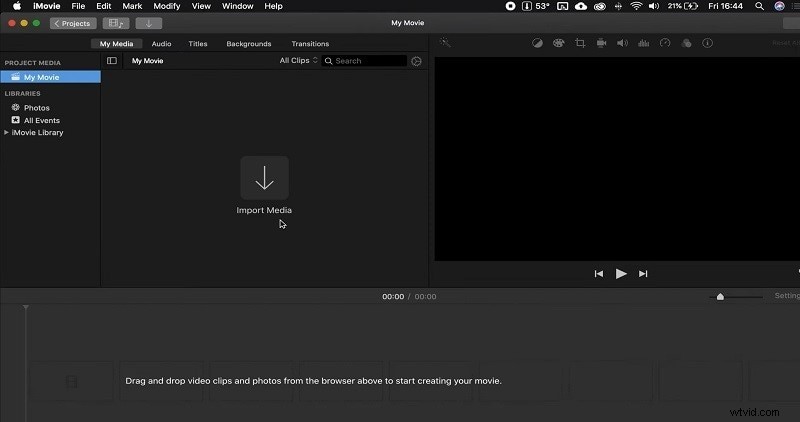
Task: Click the system volume icon in menu bar
Action: pos(654,6)
